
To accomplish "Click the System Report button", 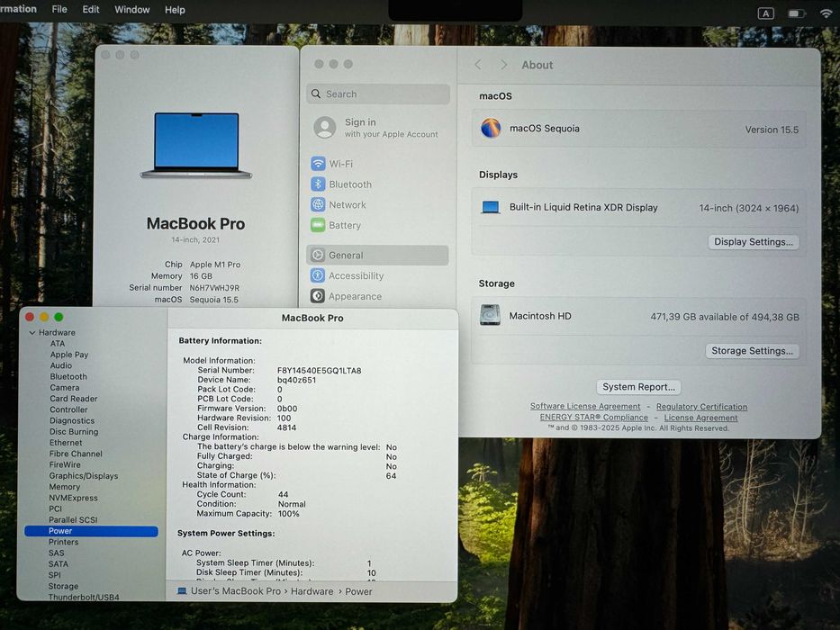I will coord(638,387).
